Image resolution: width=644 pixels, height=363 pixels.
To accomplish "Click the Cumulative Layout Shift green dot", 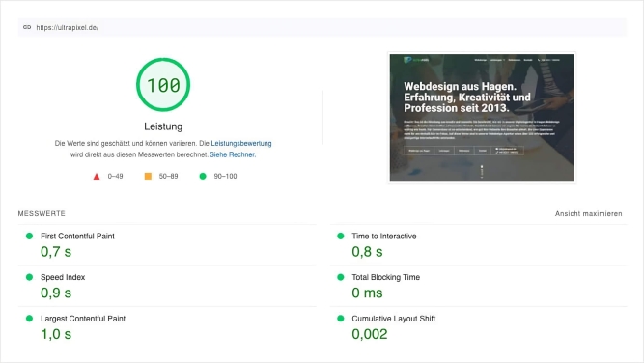I will point(341,319).
